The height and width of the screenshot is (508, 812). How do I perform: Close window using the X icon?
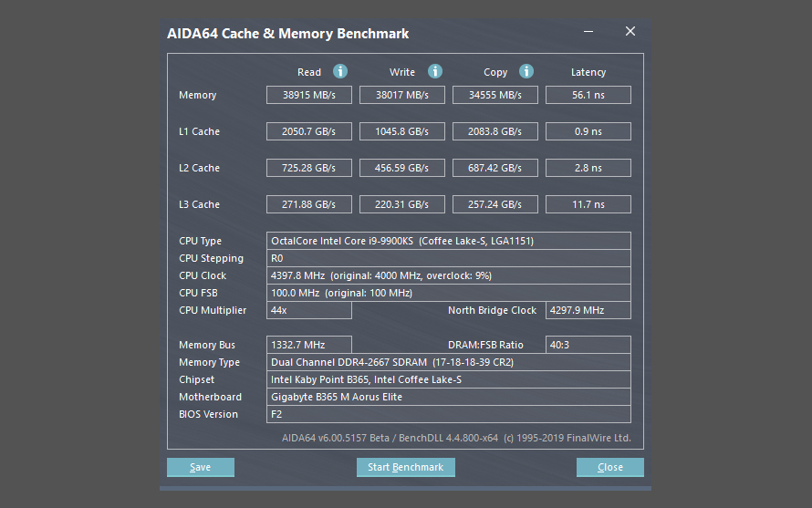pos(630,32)
